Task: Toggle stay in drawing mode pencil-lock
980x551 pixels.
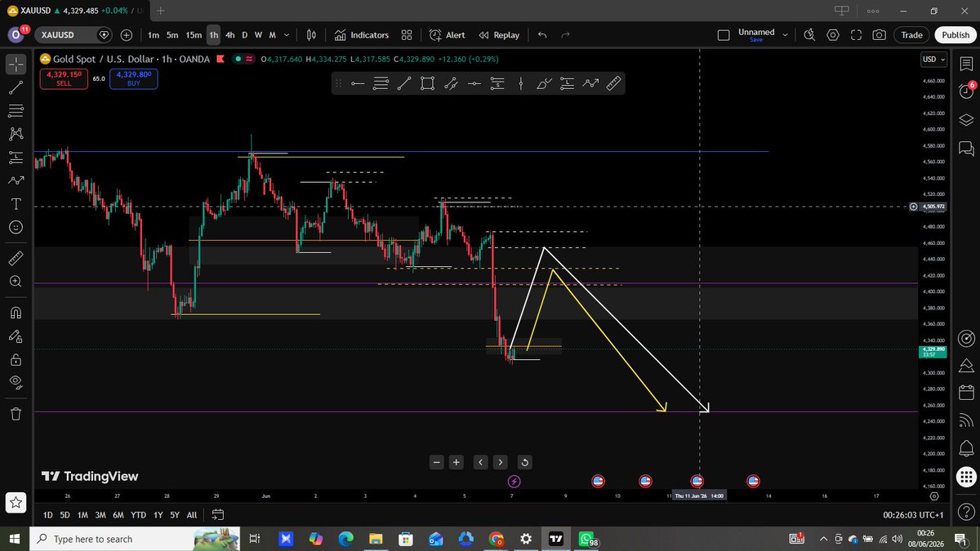Action: pyautogui.click(x=16, y=335)
